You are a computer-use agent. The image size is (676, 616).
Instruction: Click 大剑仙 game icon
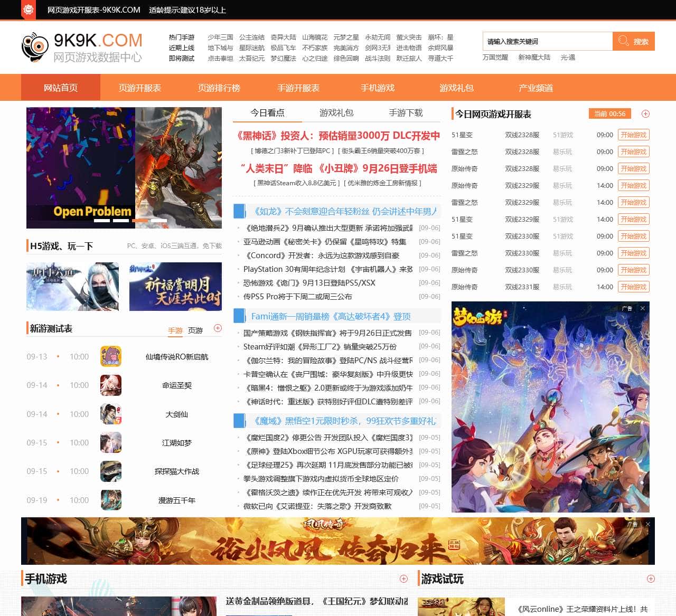coord(111,414)
